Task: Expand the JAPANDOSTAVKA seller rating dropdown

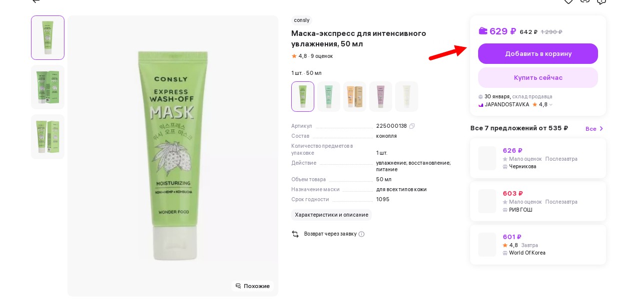Action: [x=551, y=105]
